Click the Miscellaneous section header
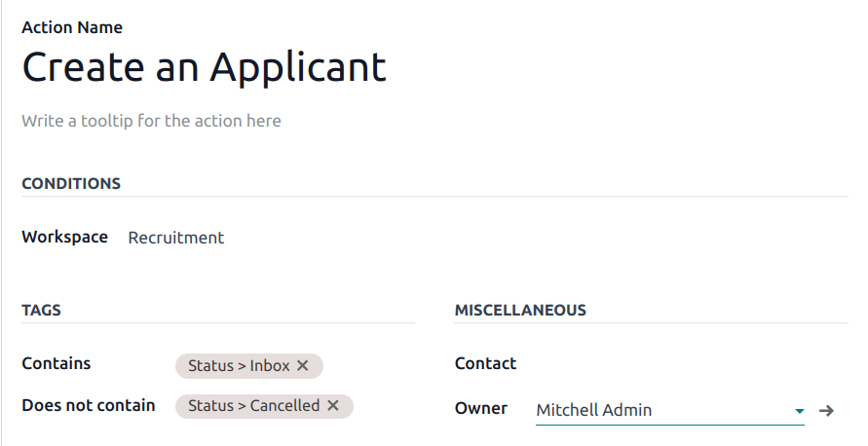This screenshot has height=446, width=868. 520,311
